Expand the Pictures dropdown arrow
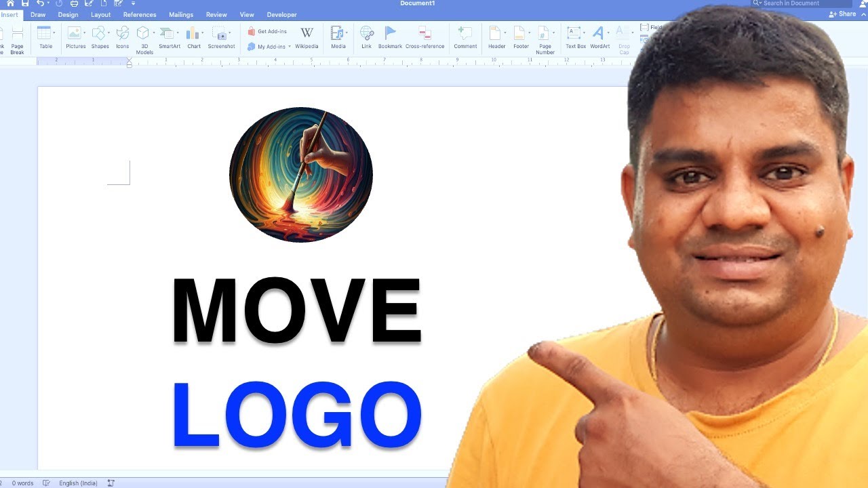This screenshot has height=488, width=868. click(x=85, y=33)
